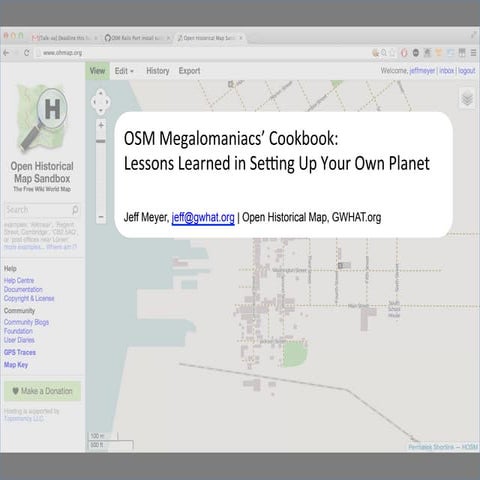Screen dimensions: 480x480
Task: Click the browser back arrow
Action: (6, 53)
